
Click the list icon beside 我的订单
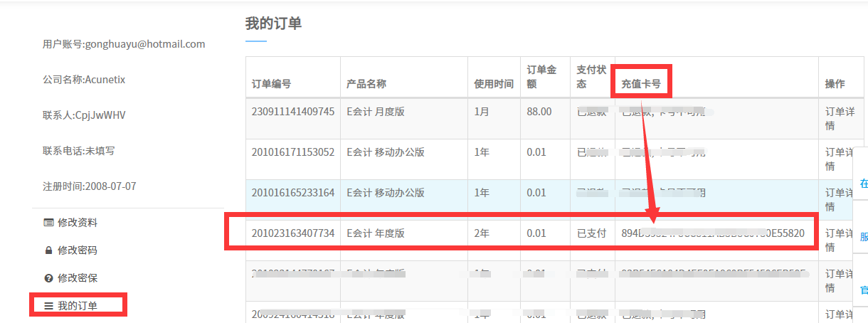[48, 306]
